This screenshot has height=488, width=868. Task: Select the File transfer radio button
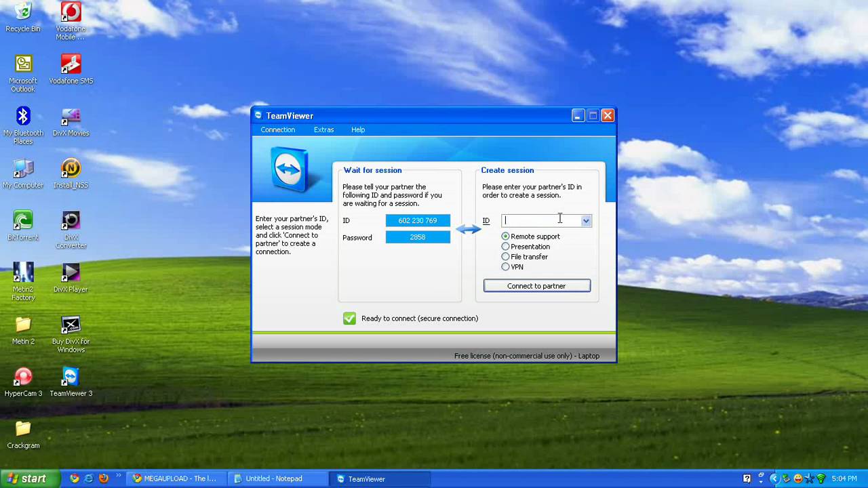click(505, 256)
